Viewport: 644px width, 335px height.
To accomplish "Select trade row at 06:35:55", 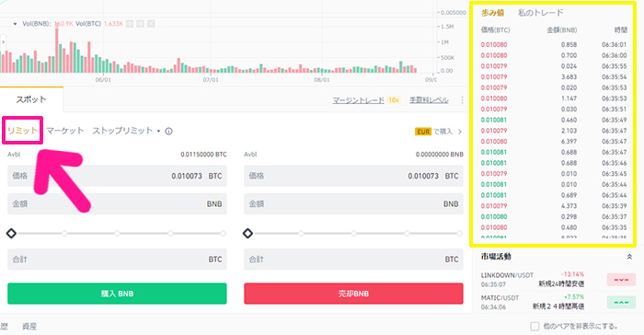I will click(554, 65).
